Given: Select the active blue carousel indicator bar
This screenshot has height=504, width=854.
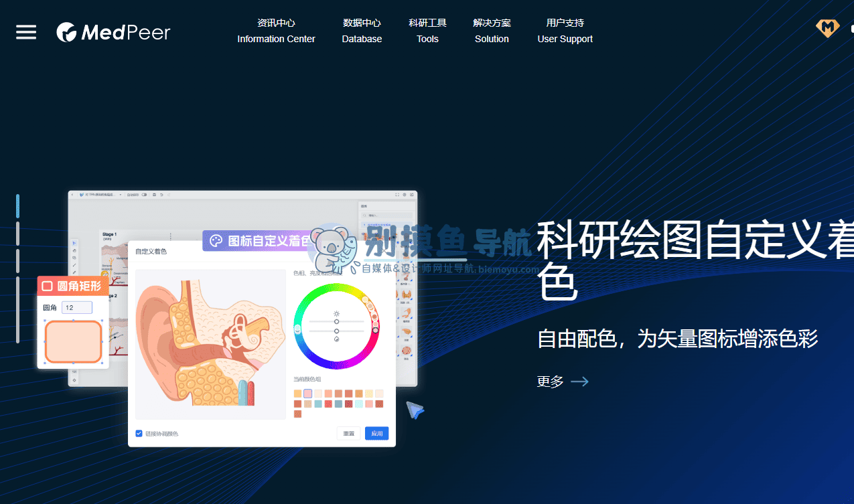Looking at the screenshot, I should [17, 206].
